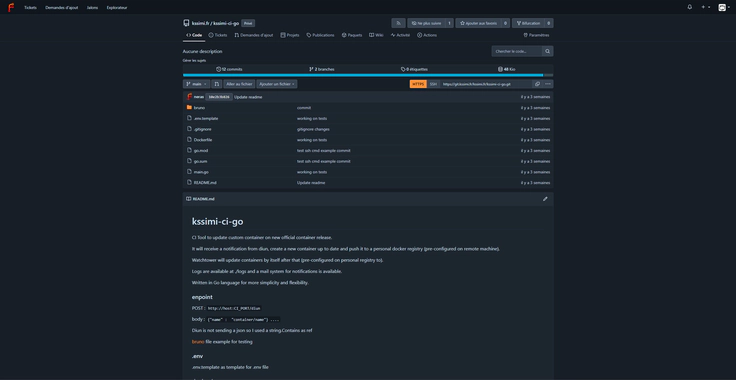
Task: Click the README.md header book icon
Action: [189, 199]
